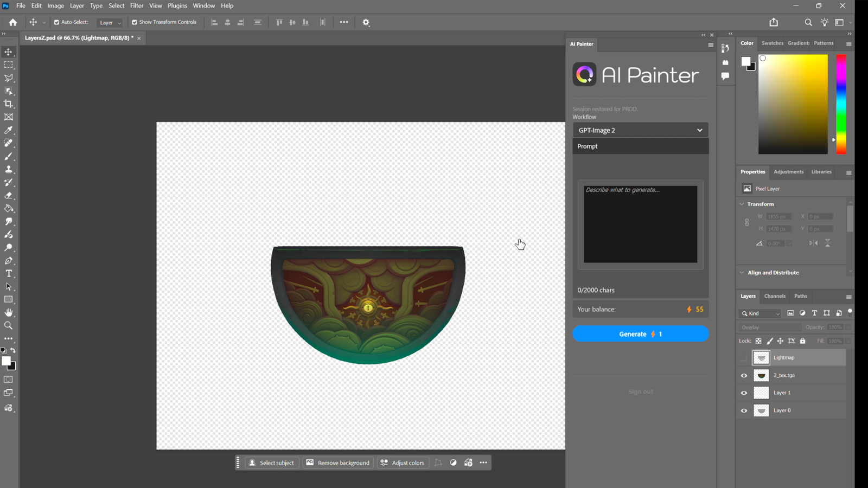Collapse the Transform section
868x488 pixels.
coord(742,204)
